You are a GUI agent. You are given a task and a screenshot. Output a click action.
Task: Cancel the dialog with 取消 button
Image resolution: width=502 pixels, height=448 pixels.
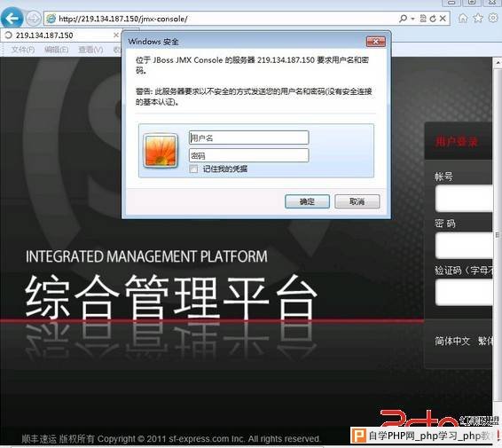[357, 201]
